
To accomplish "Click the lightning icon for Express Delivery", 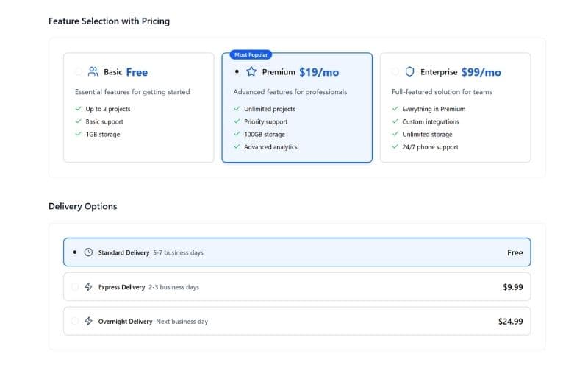I will coord(89,287).
